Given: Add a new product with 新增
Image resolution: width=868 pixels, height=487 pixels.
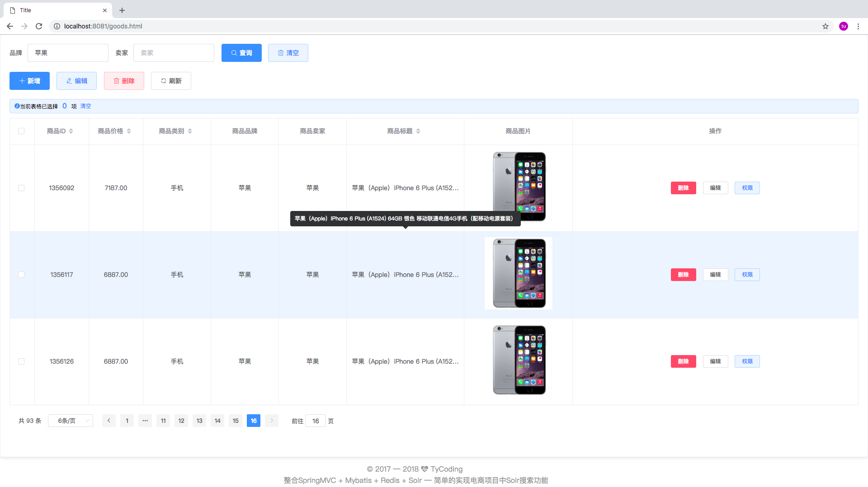Looking at the screenshot, I should tap(29, 81).
